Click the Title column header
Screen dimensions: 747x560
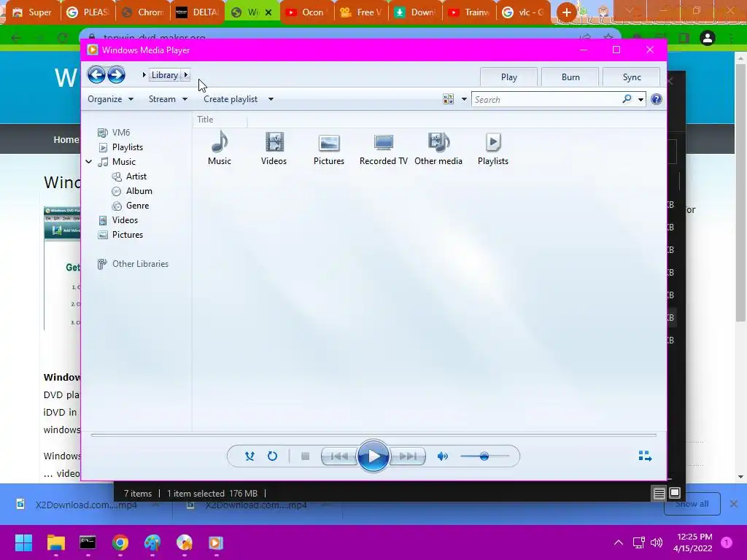(x=220, y=120)
